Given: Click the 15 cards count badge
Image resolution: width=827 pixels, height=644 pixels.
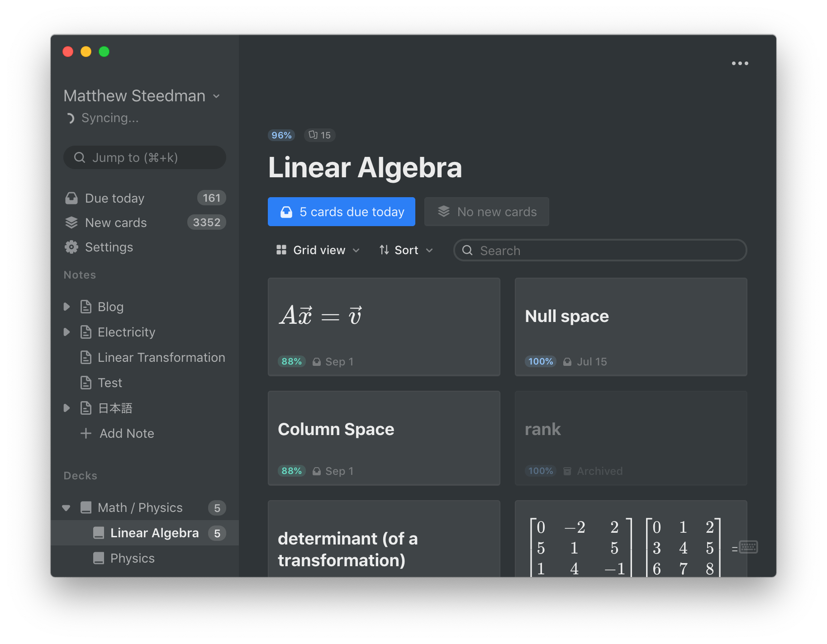Looking at the screenshot, I should click(319, 135).
